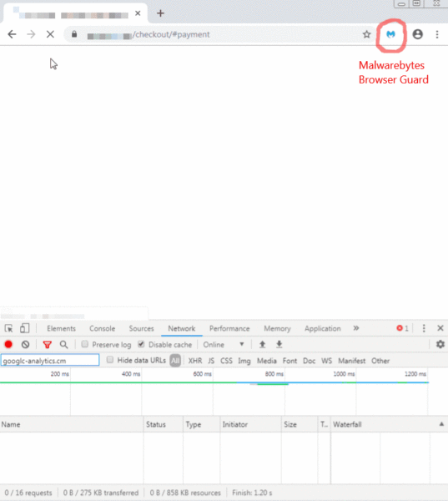
Task: Activate the inspect element picker
Action: pos(8,328)
